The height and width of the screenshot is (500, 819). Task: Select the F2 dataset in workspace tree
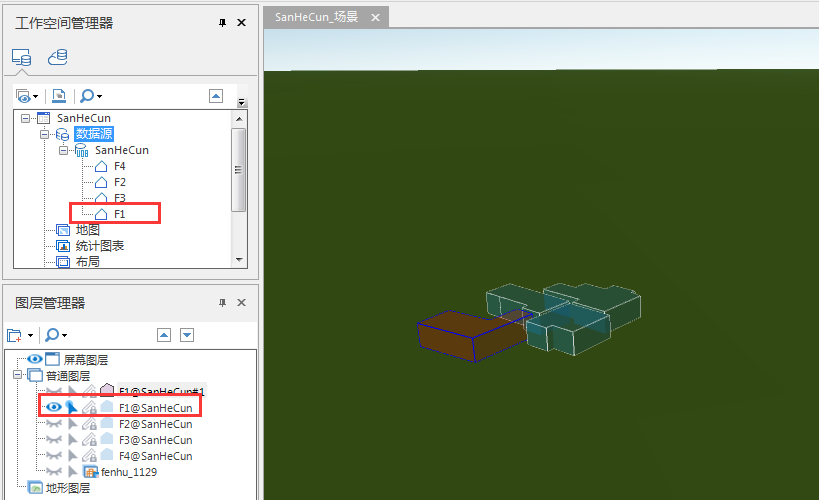pyautogui.click(x=120, y=182)
